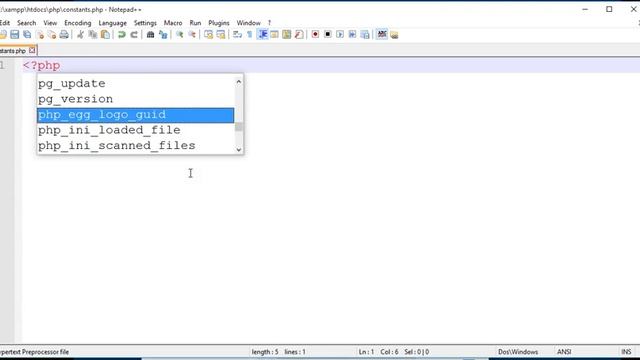Click the autocomplete scrollbar thumb
The width and height of the screenshot is (640, 360).
(239, 127)
